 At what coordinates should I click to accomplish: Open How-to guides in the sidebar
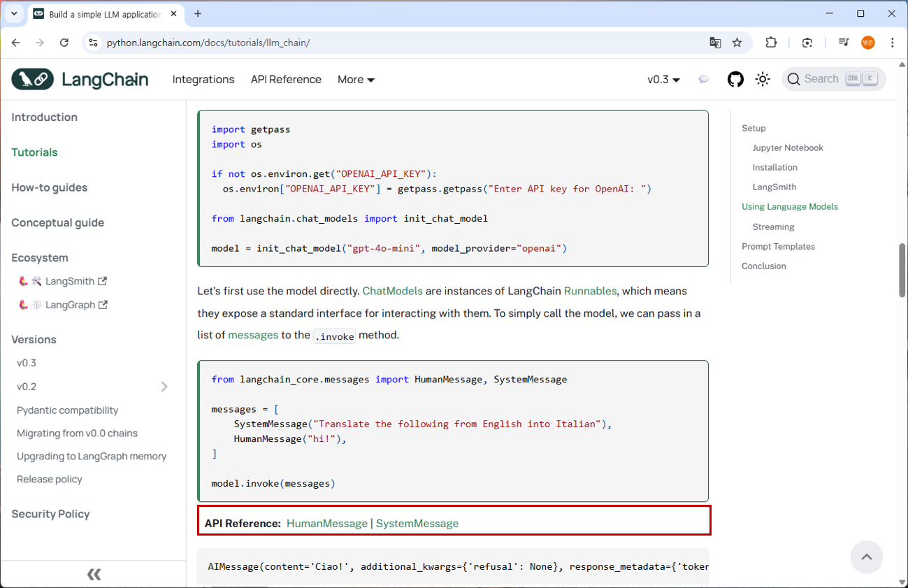[x=49, y=187]
